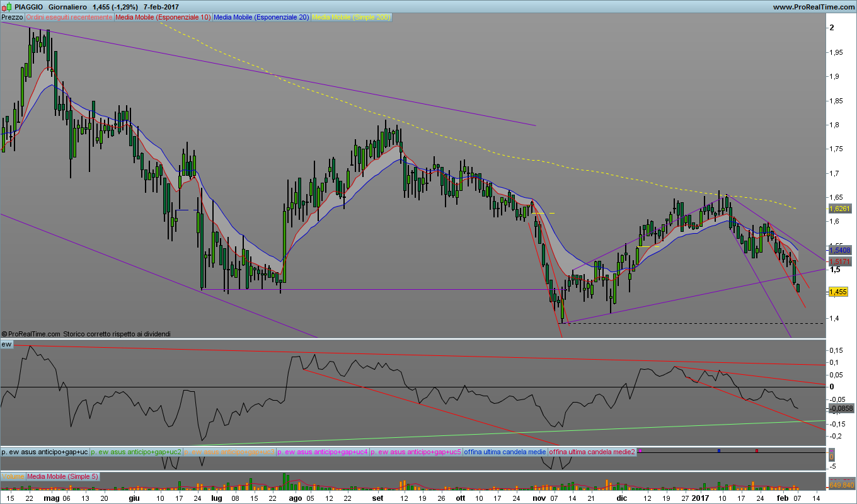
Task: Click Media Mobile (Simple 5) volume label
Action: [62, 476]
